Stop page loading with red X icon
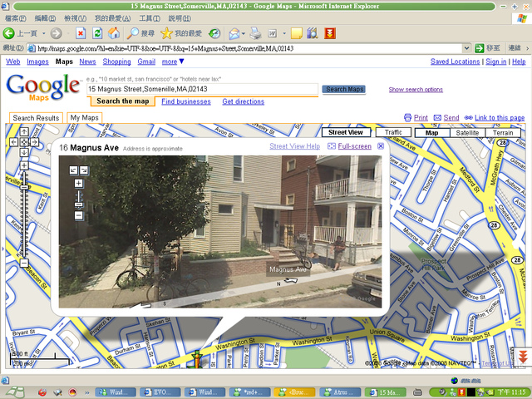 click(x=81, y=33)
